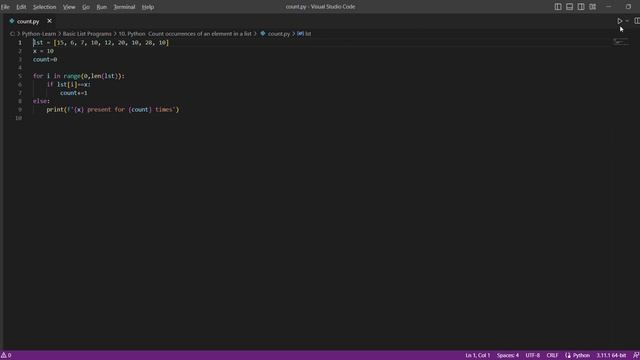Minimize the Visual Studio Code window
Screen dimensions: 640x360
(x=609, y=7)
